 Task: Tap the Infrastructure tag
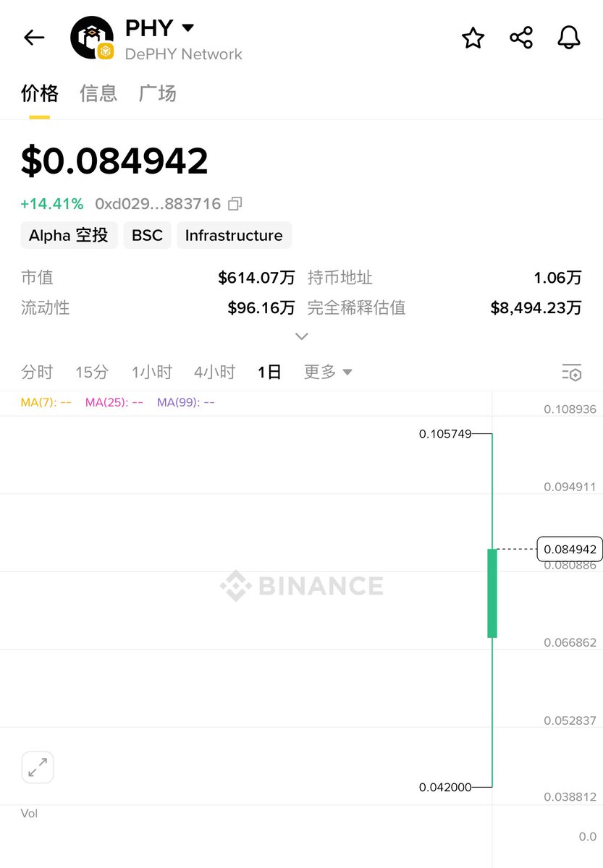234,235
